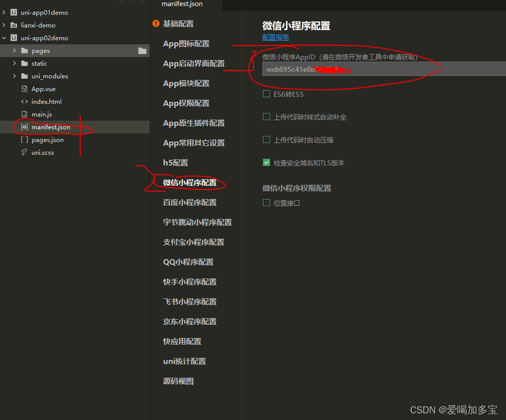Open the 支付宝小程序配置 section
This screenshot has height=420, width=506.
point(194,242)
